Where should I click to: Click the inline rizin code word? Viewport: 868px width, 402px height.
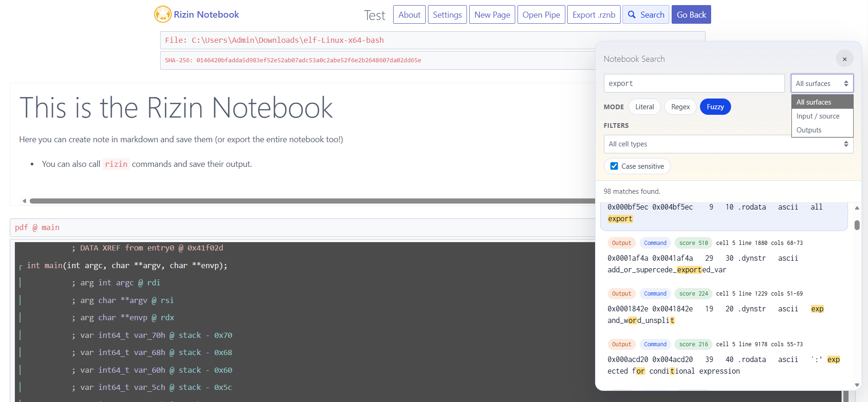116,164
